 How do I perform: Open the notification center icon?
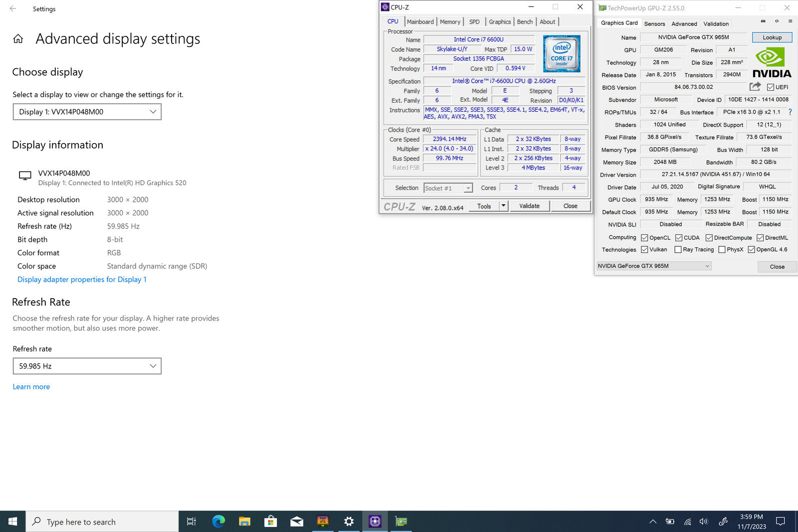pyautogui.click(x=781, y=522)
